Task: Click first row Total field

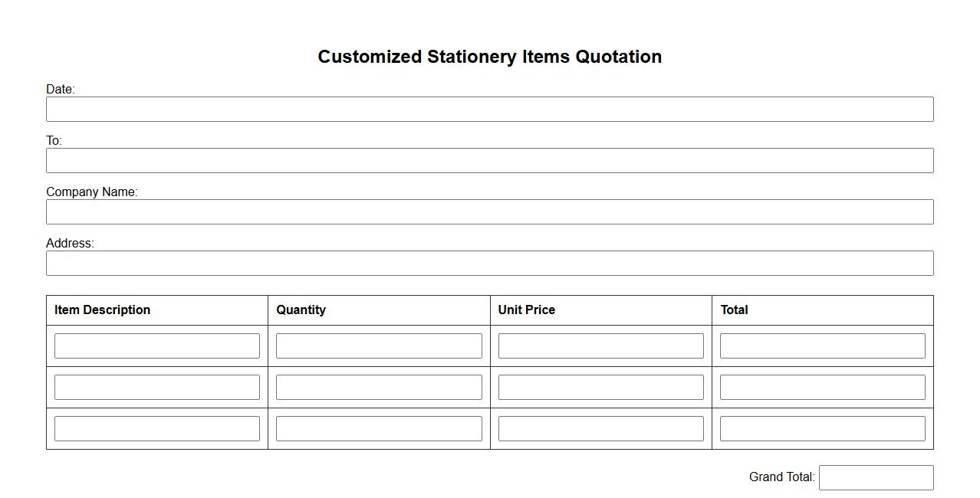Action: click(x=822, y=346)
